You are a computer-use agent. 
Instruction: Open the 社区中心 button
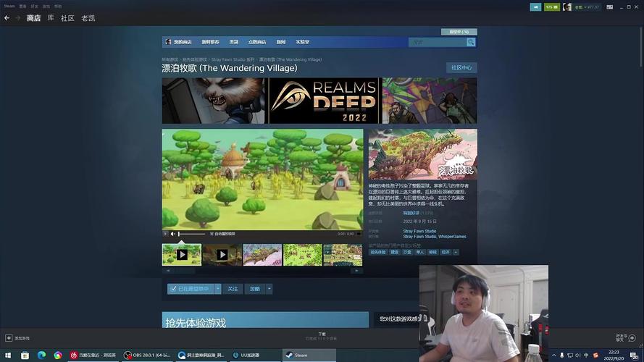coord(461,68)
